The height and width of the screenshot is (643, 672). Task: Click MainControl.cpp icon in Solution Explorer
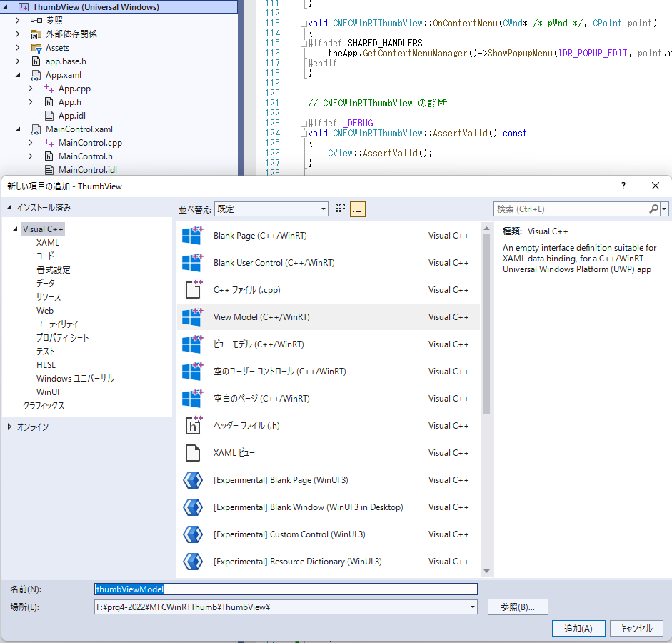point(49,143)
